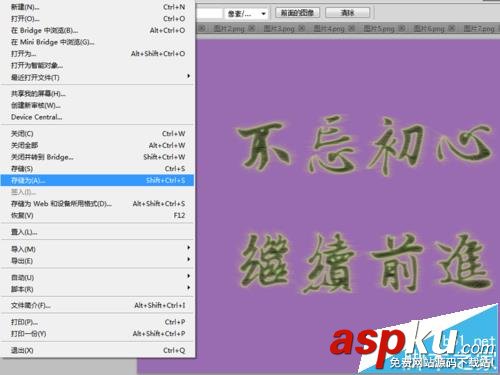
Task: Switch to the 图片7.png document tab
Action: tap(479, 29)
